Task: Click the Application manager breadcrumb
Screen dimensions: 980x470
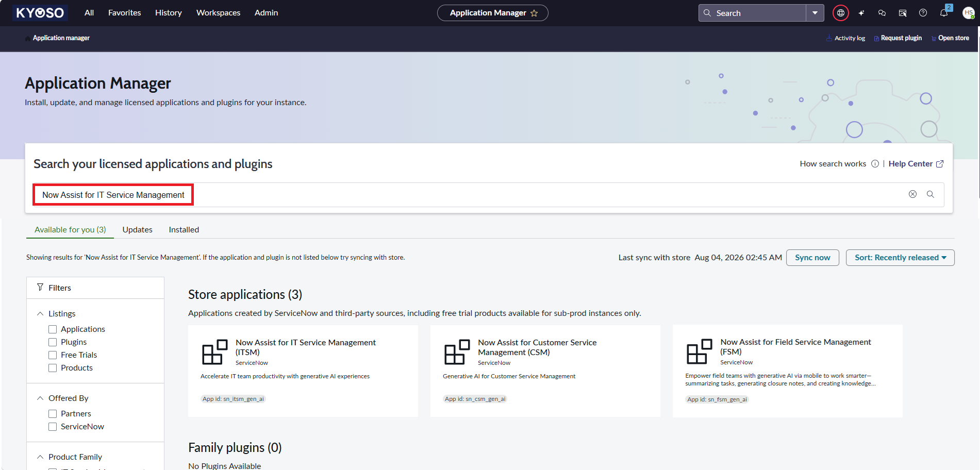Action: [x=61, y=38]
